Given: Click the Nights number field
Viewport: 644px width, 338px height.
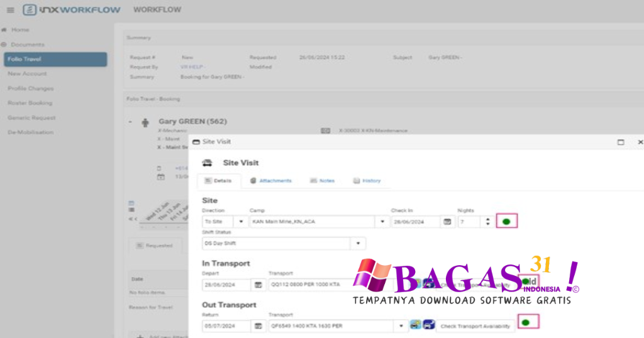Looking at the screenshot, I should (x=469, y=222).
